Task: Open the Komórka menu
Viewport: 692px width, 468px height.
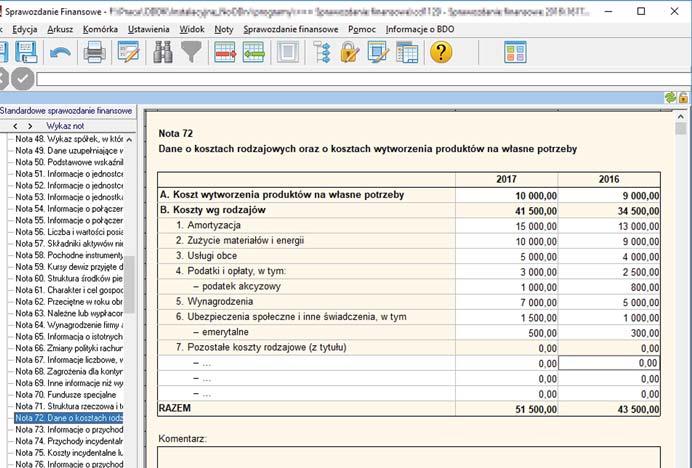Action: click(x=100, y=29)
